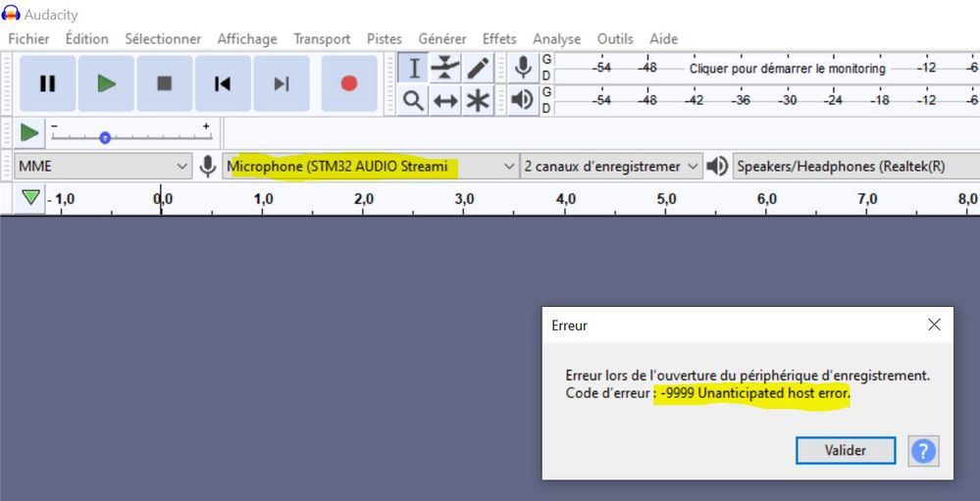Open the Édition menu
The image size is (980, 501).
[x=87, y=39]
